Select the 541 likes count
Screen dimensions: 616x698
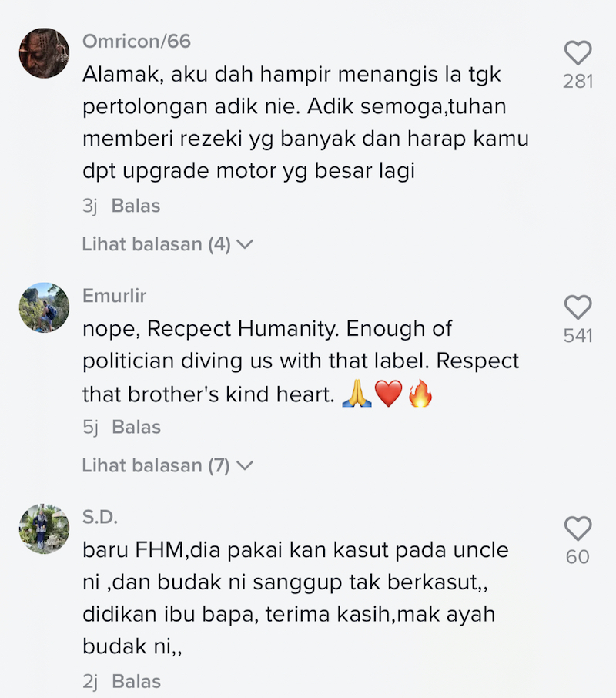point(577,336)
